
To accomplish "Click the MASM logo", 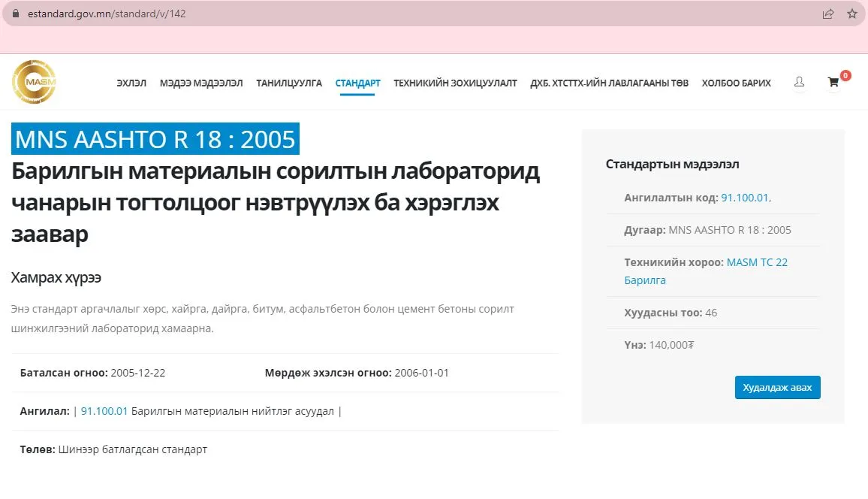I will pos(34,82).
